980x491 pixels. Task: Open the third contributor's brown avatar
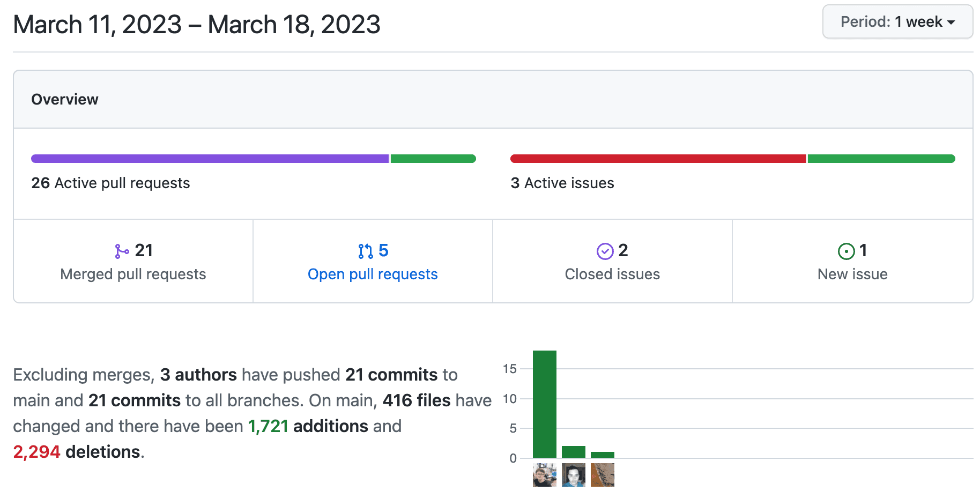(x=602, y=475)
